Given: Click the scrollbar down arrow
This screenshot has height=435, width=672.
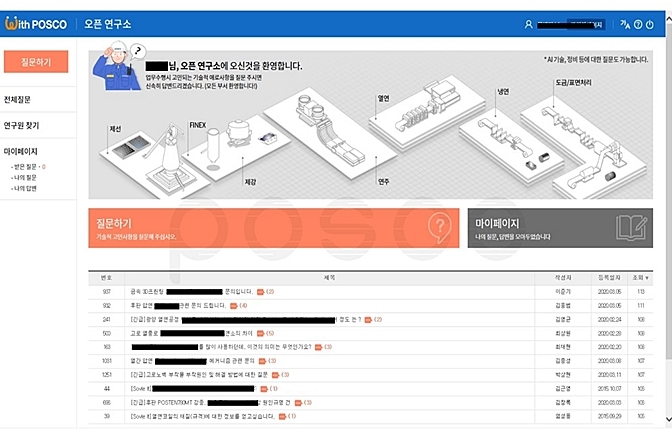Looking at the screenshot, I should (668, 419).
